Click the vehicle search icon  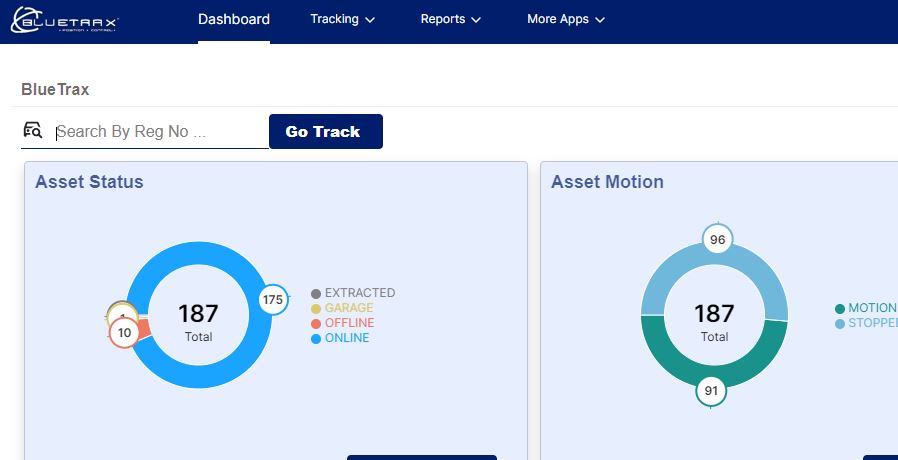[33, 131]
